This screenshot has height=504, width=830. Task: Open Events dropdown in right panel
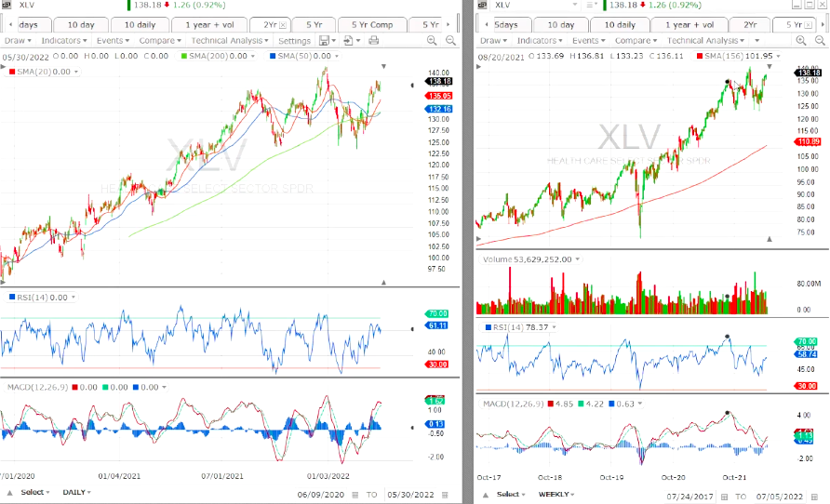[x=589, y=40]
